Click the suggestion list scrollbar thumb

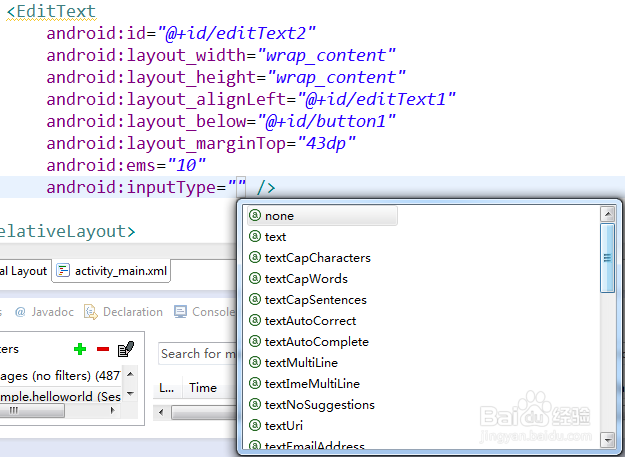[607, 258]
